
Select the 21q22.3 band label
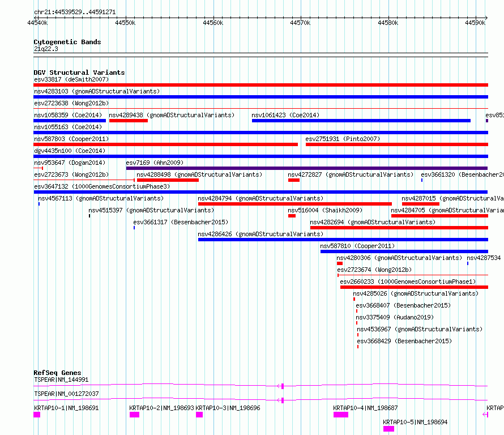pyautogui.click(x=46, y=49)
